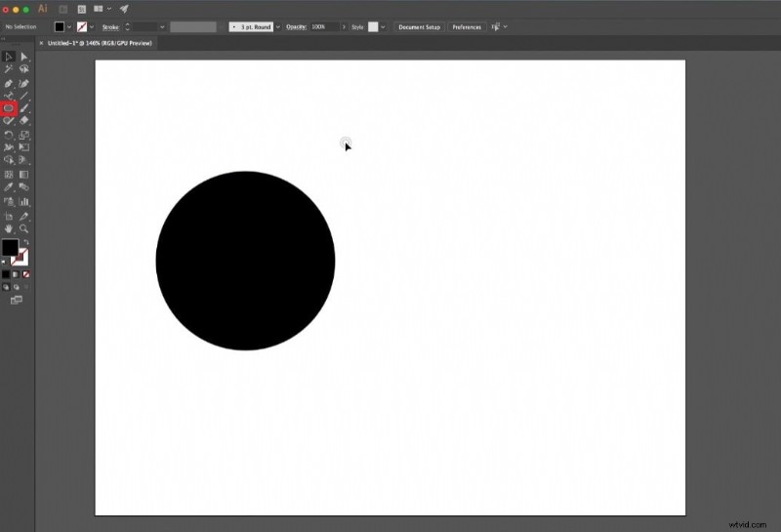Open control bar Fill swatch
Viewport: 781px width, 532px height.
(60, 27)
